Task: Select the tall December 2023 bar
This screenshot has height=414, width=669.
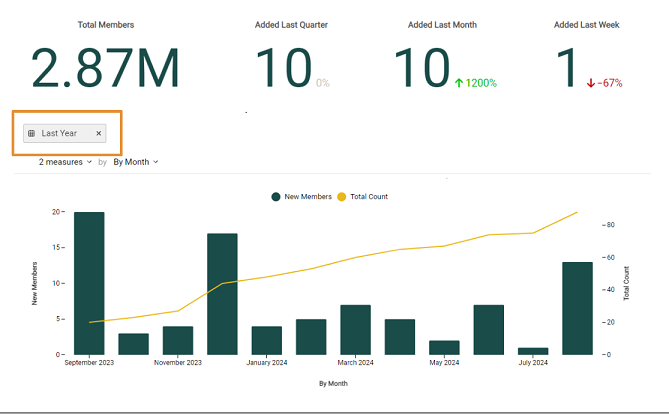Action: (222, 294)
